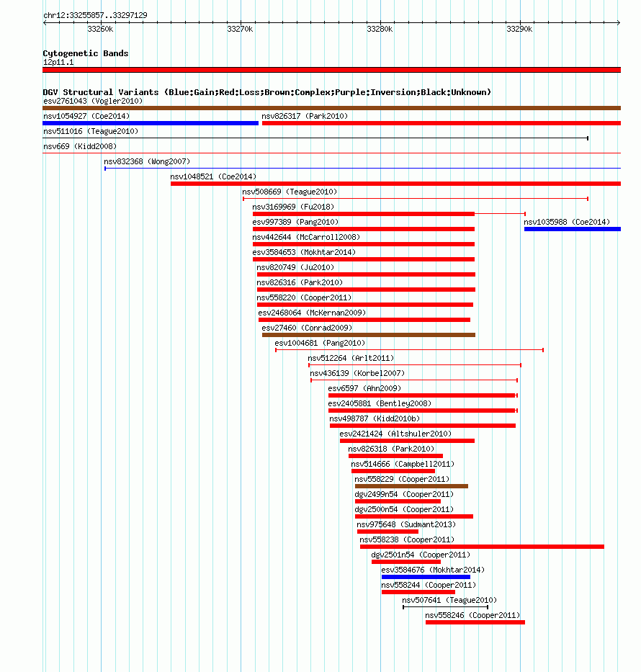Select nsv498787 (Kidd2010b) label

point(375,418)
